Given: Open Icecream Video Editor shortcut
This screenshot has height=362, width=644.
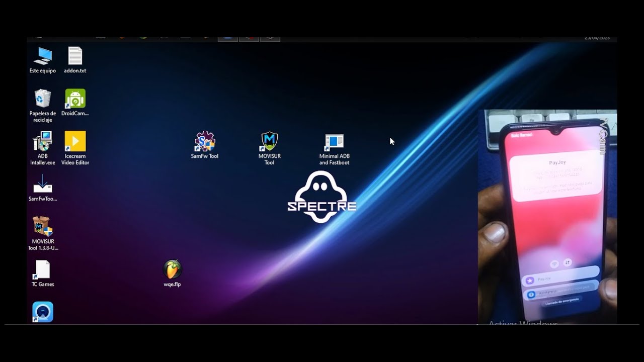Looking at the screenshot, I should (75, 148).
